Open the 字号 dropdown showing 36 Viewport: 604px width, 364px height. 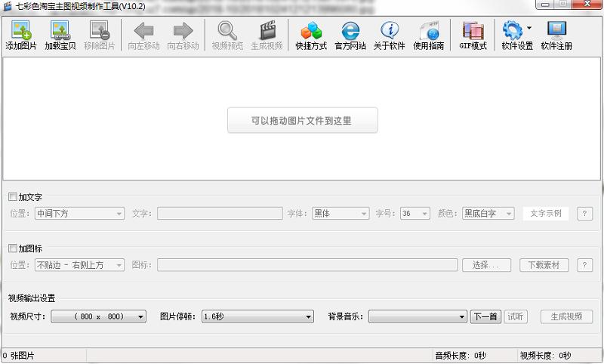point(414,214)
